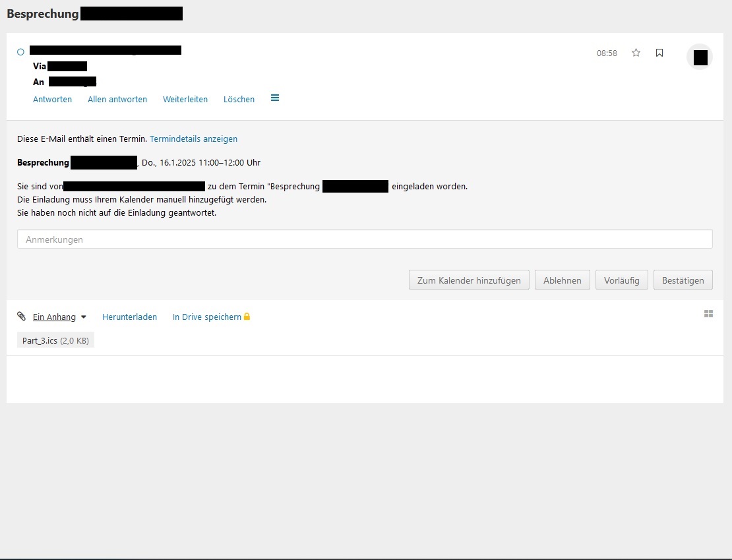Forward the email via Weiterleiten
Screen dimensions: 732x560
coord(185,100)
